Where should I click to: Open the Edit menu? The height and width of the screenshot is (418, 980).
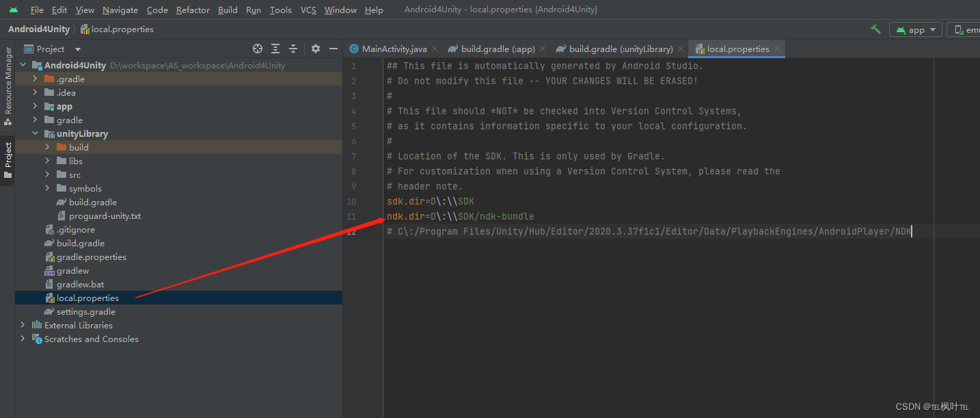tap(59, 10)
